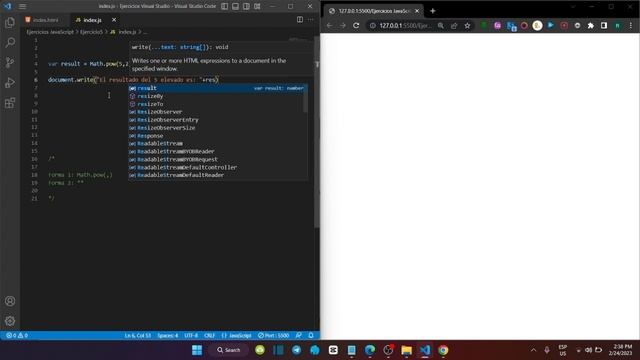Bookmark this page with the star icon
640x360 pixels.
467,25
